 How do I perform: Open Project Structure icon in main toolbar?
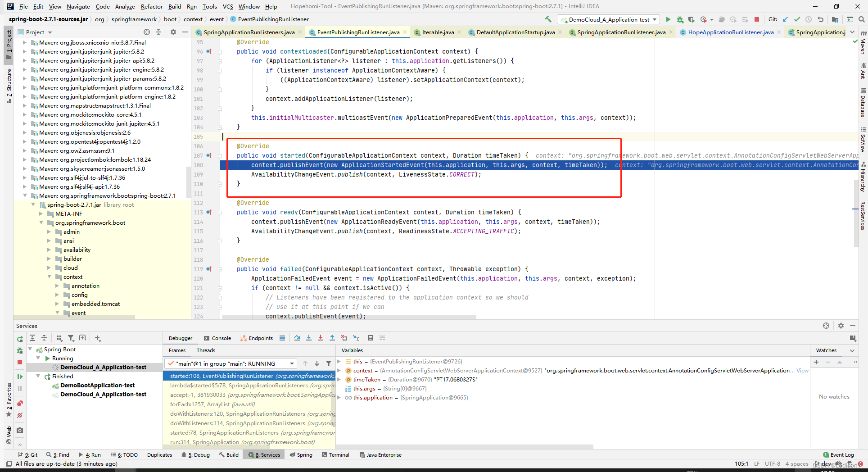pos(835,19)
